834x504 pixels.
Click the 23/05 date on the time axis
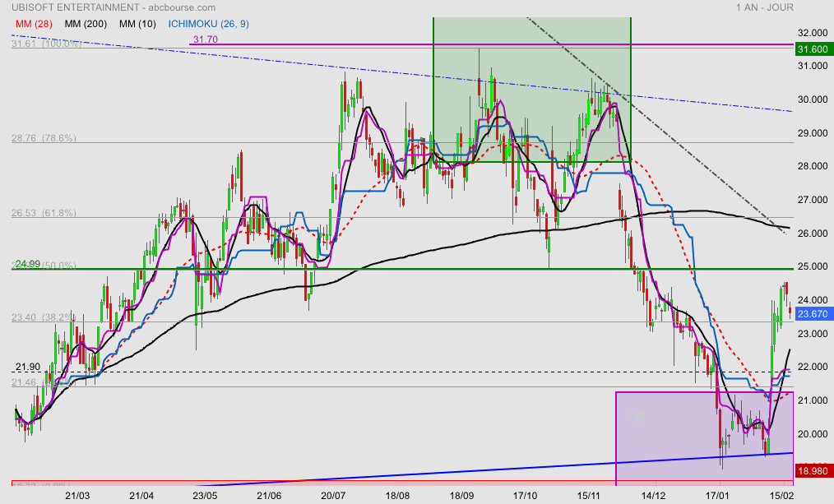[205, 496]
